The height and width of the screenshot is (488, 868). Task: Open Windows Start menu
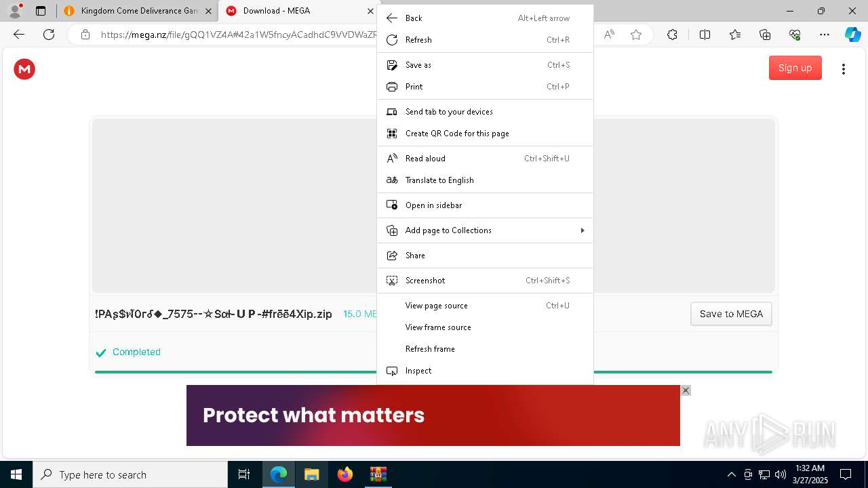pyautogui.click(x=16, y=474)
